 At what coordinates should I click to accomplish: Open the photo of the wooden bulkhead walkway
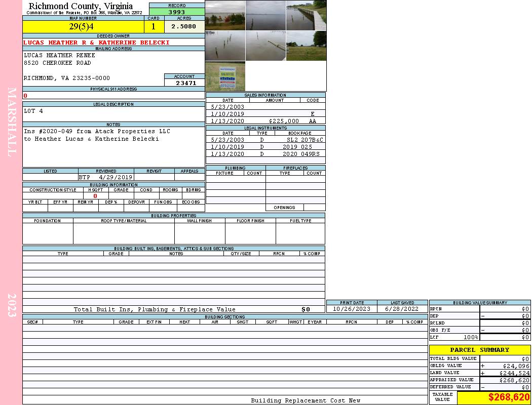click(x=306, y=15)
